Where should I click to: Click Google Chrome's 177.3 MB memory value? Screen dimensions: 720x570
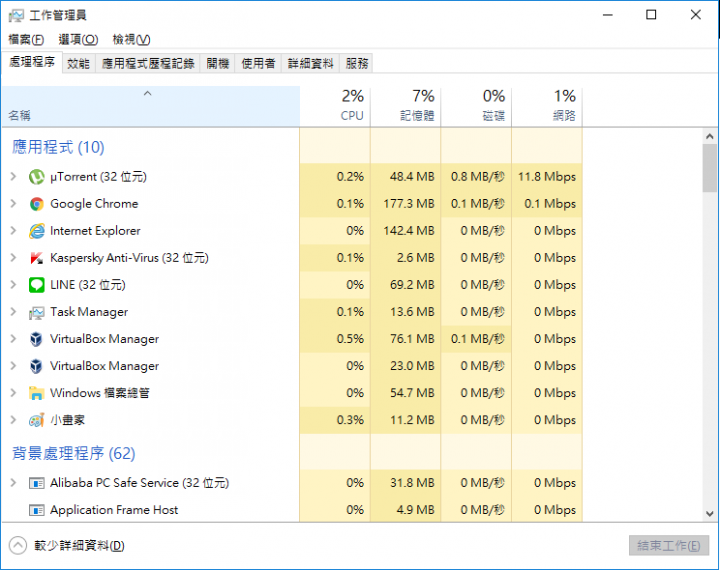[x=409, y=204]
